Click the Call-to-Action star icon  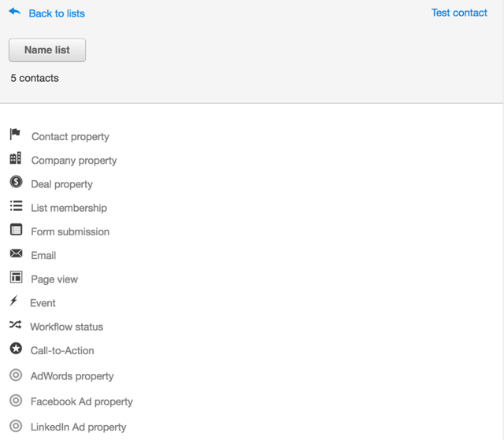tap(16, 348)
